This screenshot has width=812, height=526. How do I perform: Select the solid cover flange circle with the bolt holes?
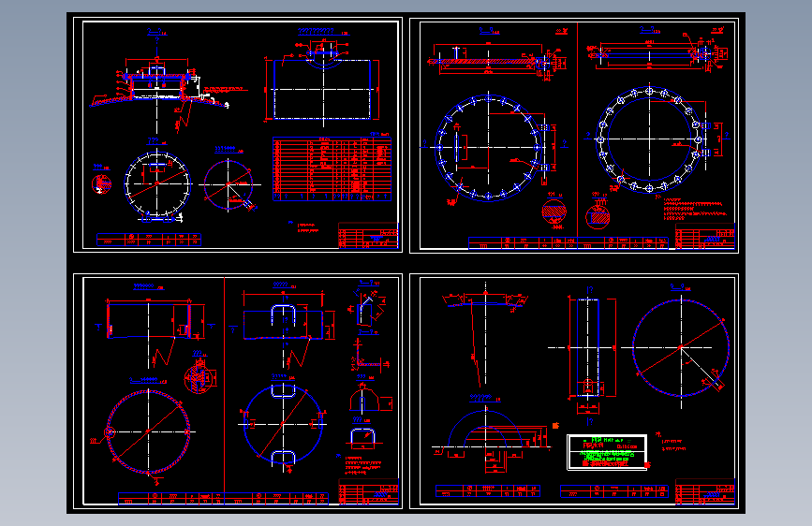(x=488, y=148)
